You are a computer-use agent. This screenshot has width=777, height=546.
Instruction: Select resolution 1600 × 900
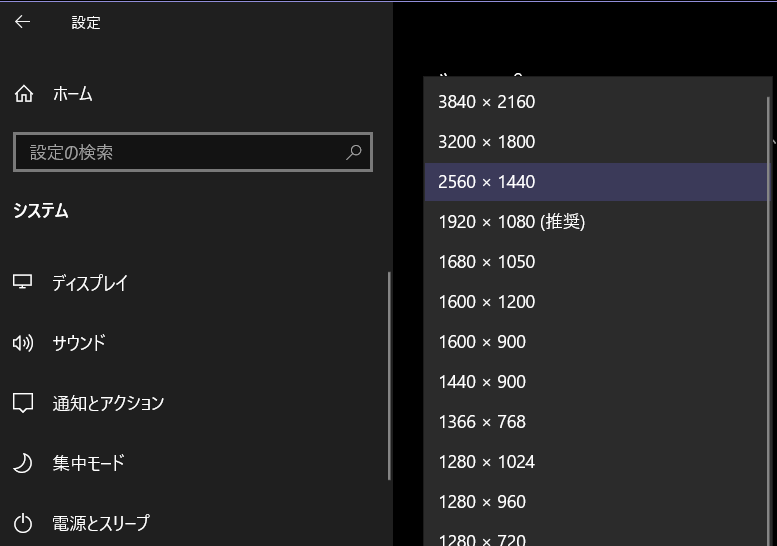(x=595, y=342)
